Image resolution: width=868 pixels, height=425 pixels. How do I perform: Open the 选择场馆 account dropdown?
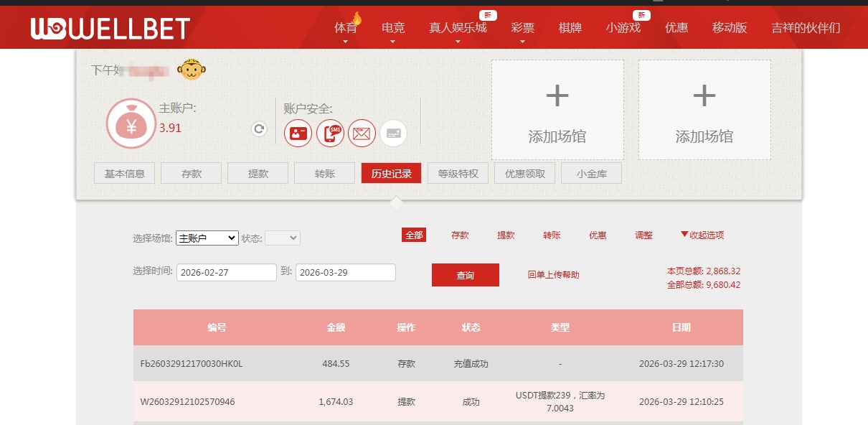pyautogui.click(x=207, y=238)
